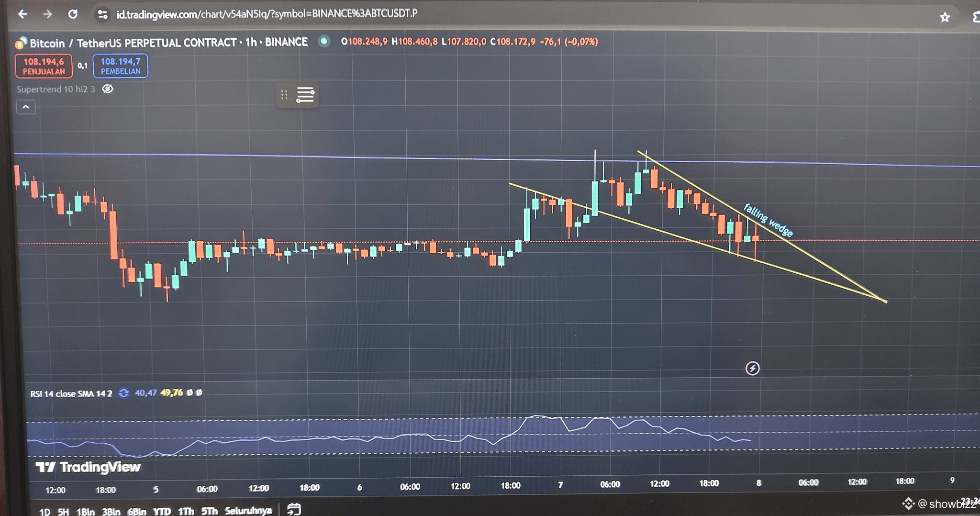This screenshot has width=980, height=516.
Task: Set range to 1D
Action: (45, 512)
